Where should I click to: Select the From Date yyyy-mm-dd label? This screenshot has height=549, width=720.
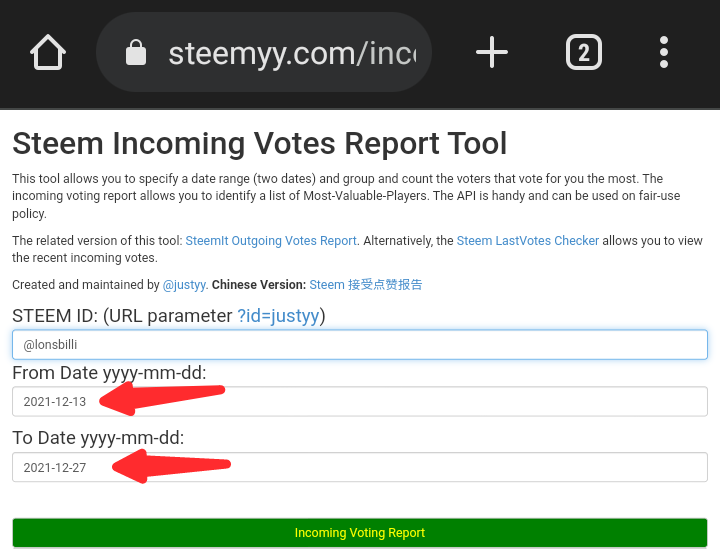point(109,373)
